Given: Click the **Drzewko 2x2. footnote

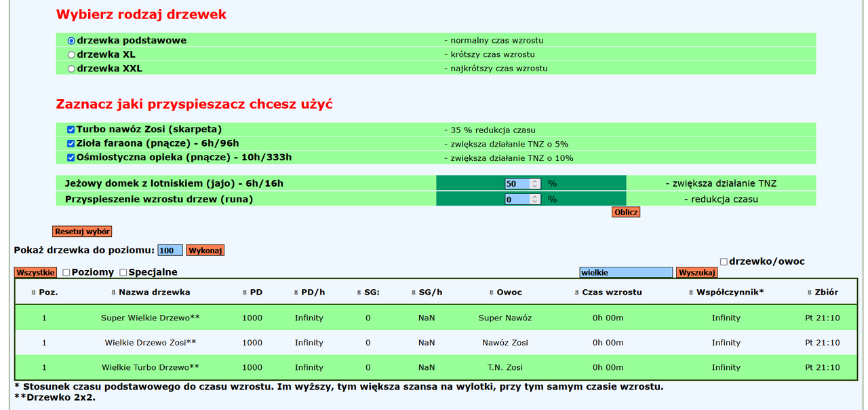Looking at the screenshot, I should coord(55,398).
